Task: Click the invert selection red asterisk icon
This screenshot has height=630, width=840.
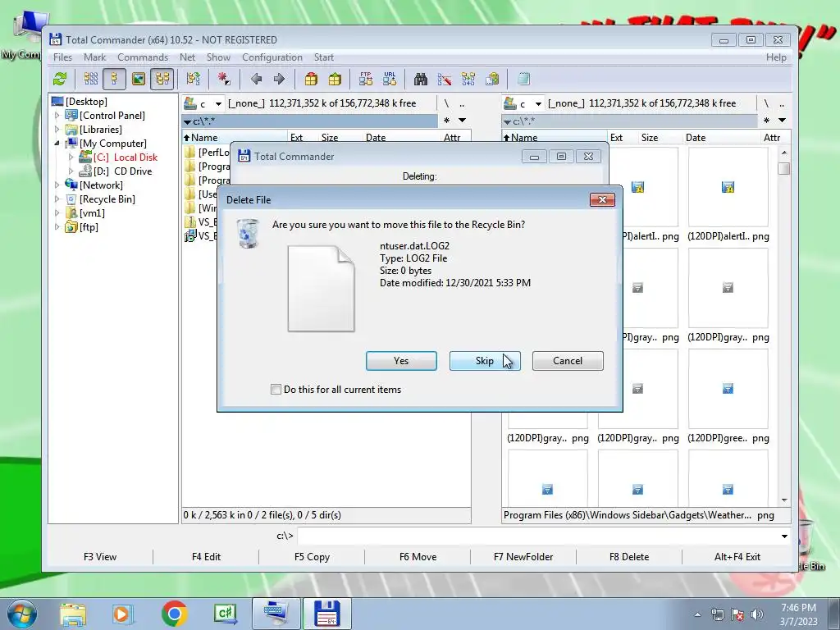Action: tap(224, 80)
